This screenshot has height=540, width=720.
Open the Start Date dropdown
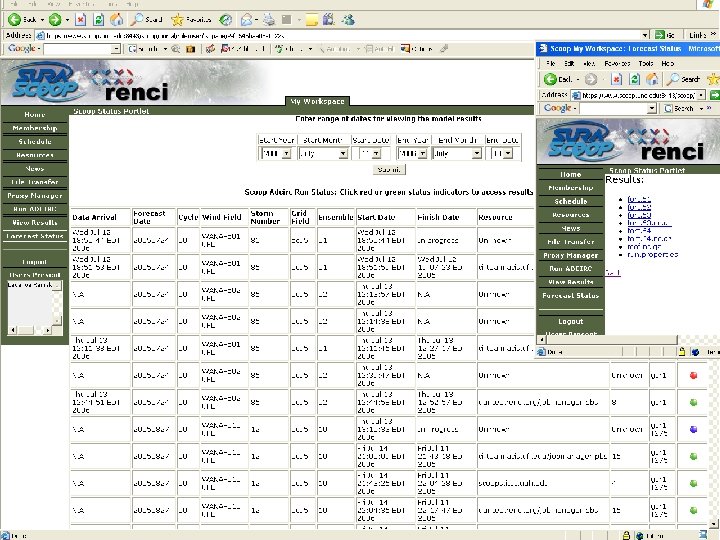pyautogui.click(x=377, y=153)
